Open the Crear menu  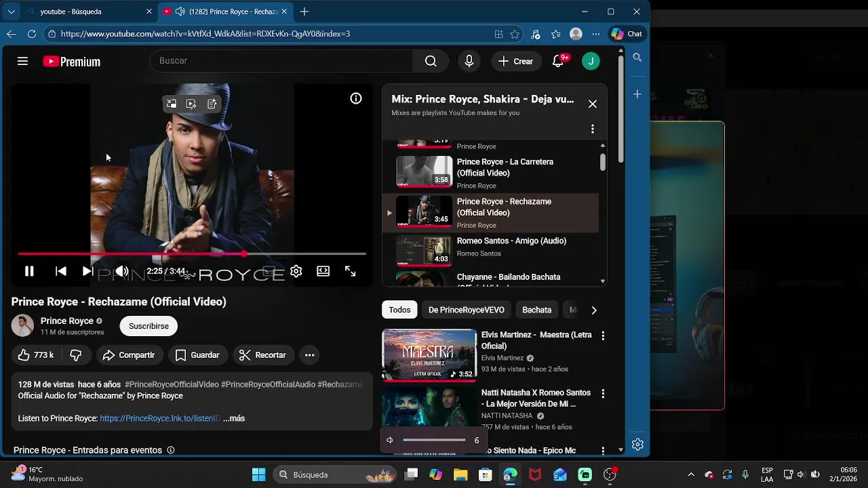pos(516,61)
